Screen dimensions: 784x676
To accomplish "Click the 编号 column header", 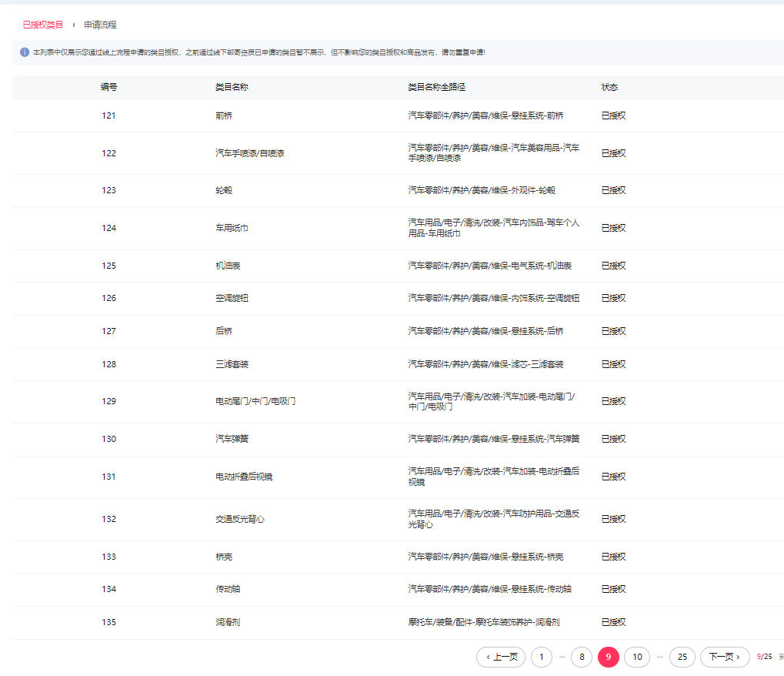I will click(x=108, y=87).
